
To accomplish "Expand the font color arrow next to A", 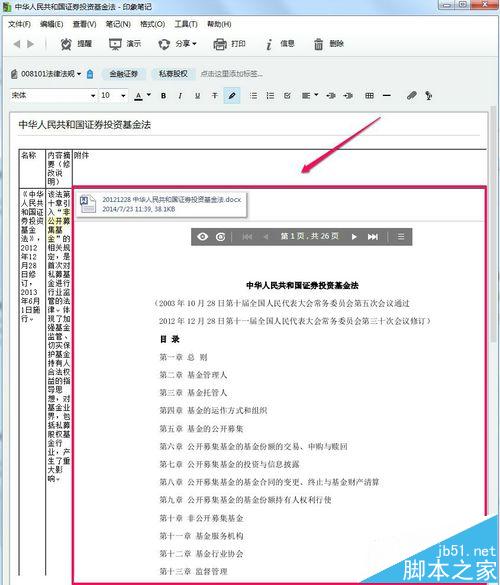I will point(149,95).
